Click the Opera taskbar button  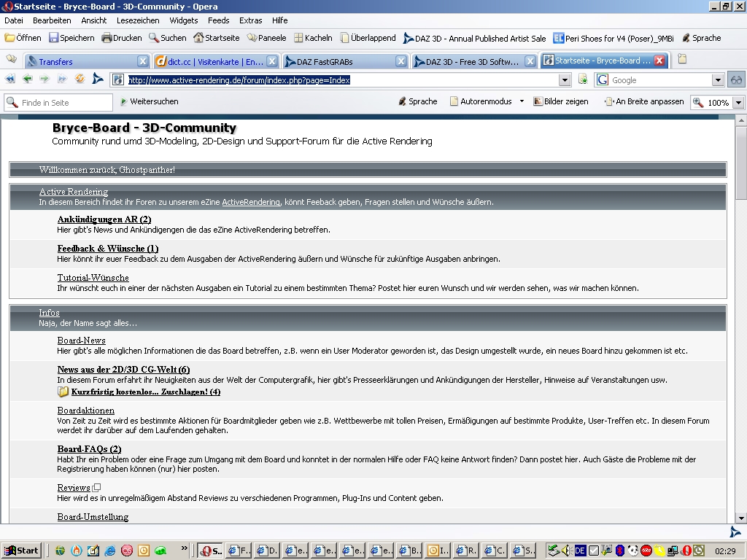211,551
